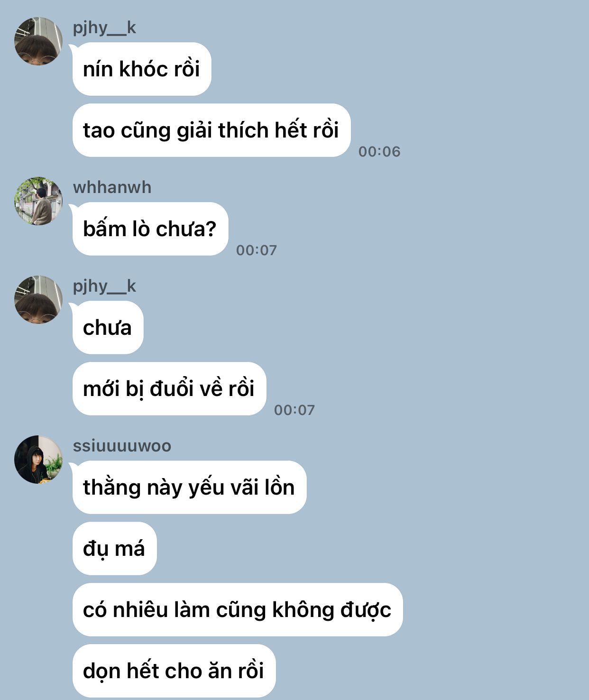The image size is (589, 700).
Task: Select the 'đụ má' message bubble
Action: coord(114,549)
